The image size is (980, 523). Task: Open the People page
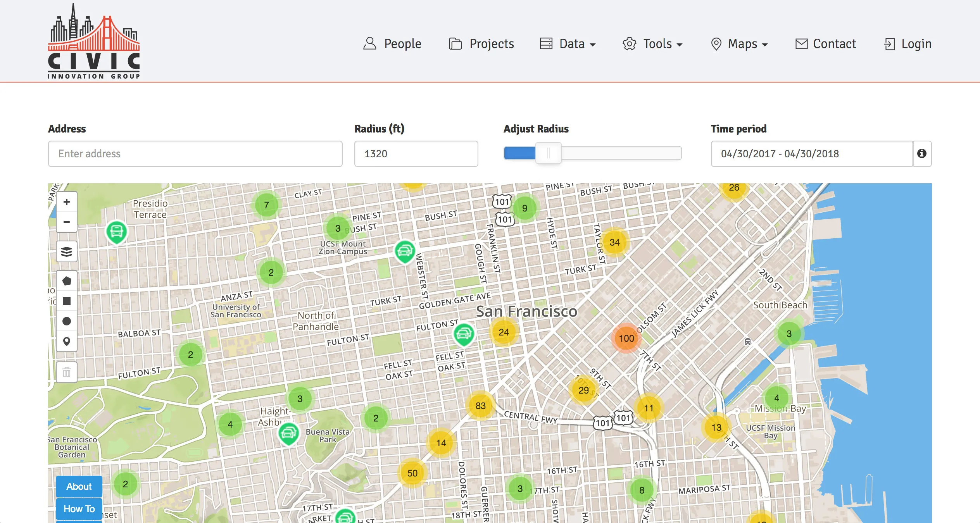pyautogui.click(x=393, y=44)
